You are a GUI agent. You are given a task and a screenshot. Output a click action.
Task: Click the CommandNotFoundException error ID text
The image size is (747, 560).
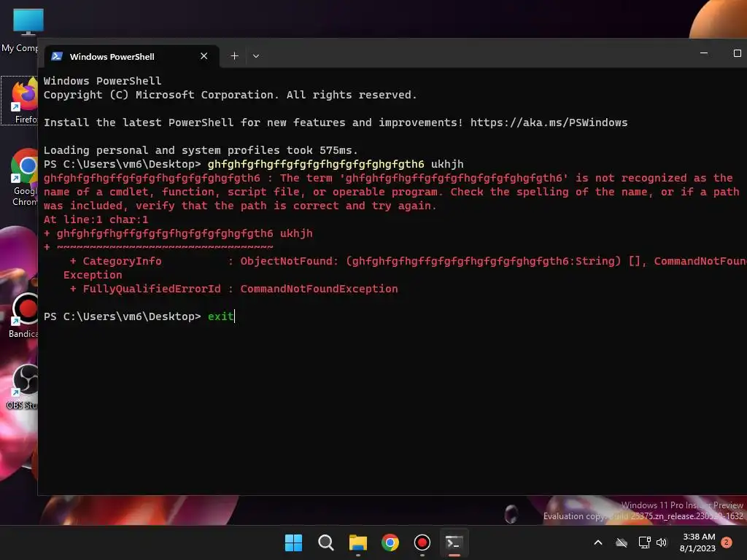(x=319, y=289)
